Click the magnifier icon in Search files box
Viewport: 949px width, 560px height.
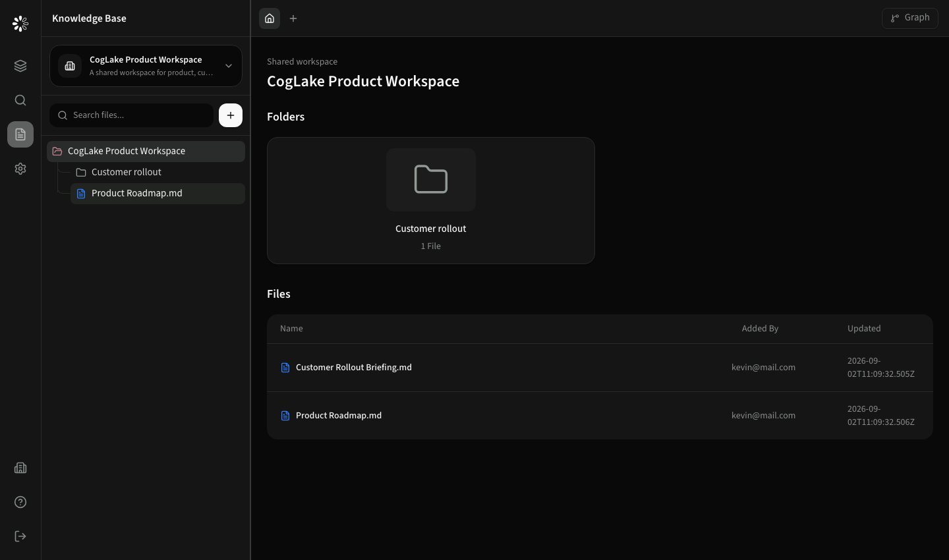point(63,115)
